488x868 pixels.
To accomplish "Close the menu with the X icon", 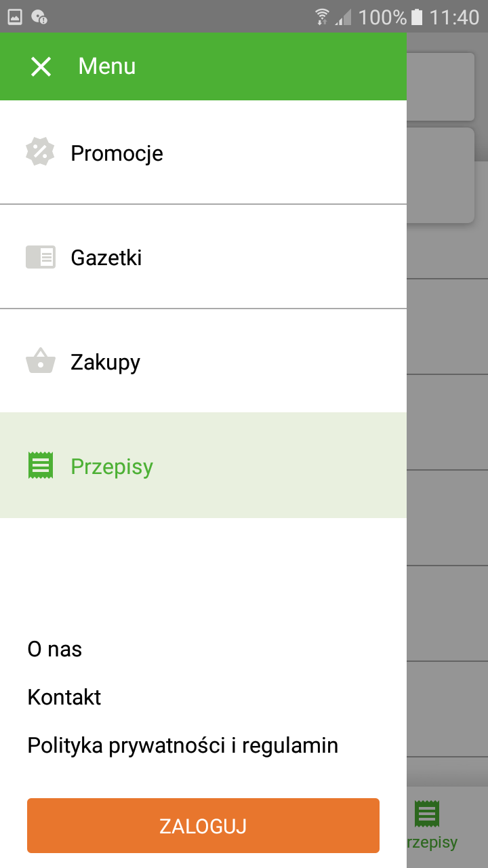I will point(41,66).
